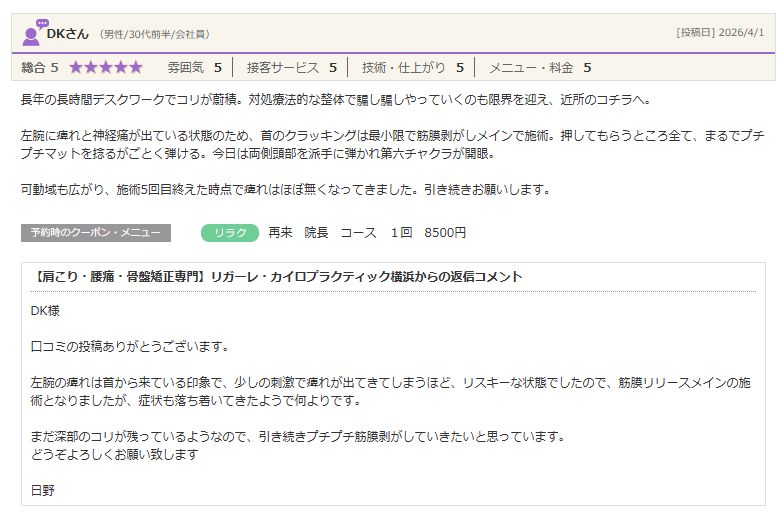Click the salon reply comment heading

pyautogui.click(x=277, y=277)
